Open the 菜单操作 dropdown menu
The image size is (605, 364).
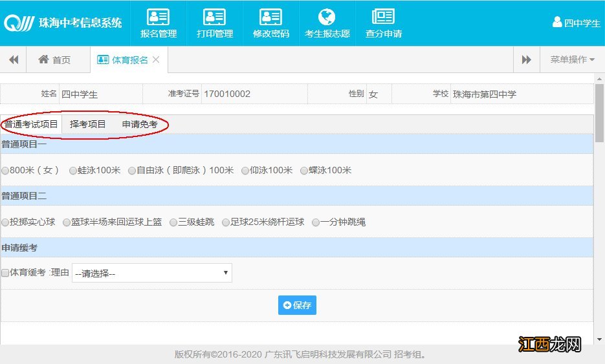pyautogui.click(x=572, y=59)
